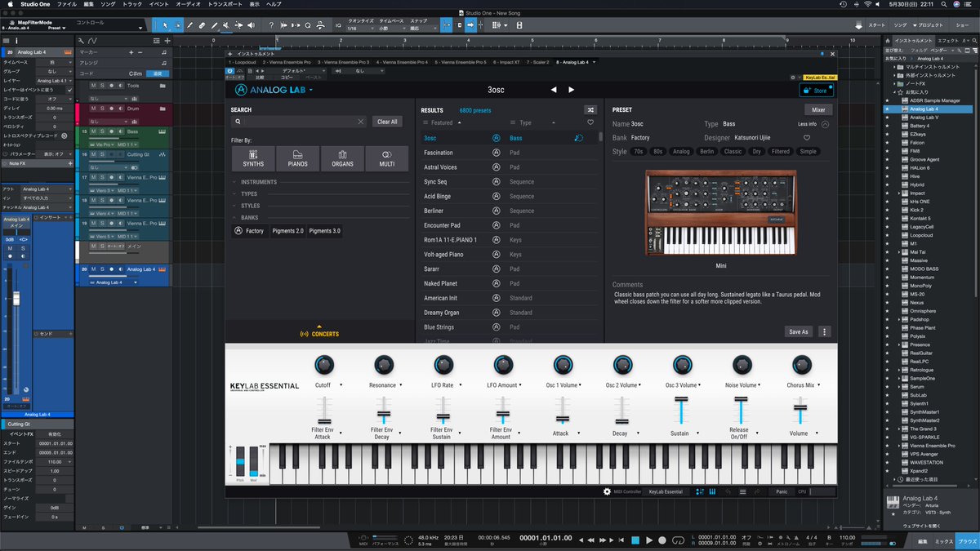The height and width of the screenshot is (551, 980).
Task: Click the ORGANS filter icon in Analog Lab
Action: (x=342, y=158)
